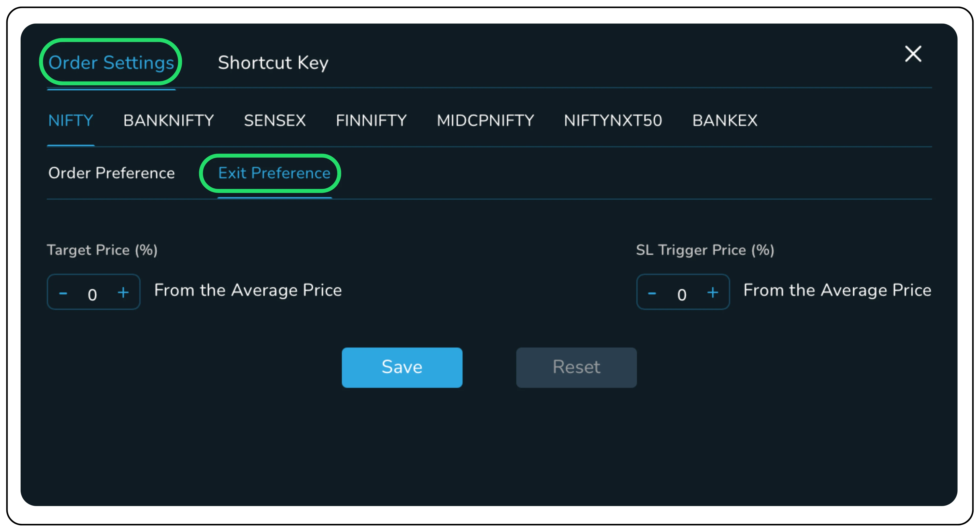
Task: Open the BANKEX index tab
Action: pyautogui.click(x=724, y=120)
